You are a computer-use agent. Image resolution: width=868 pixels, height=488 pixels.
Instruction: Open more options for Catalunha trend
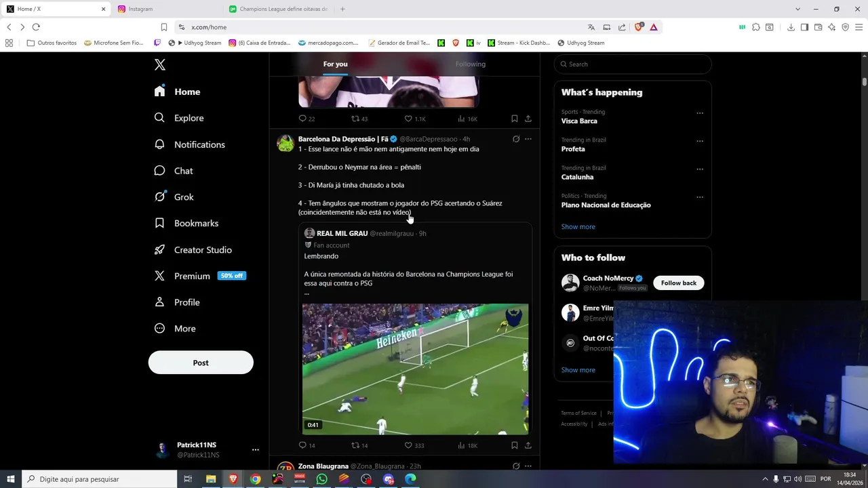[x=700, y=169]
